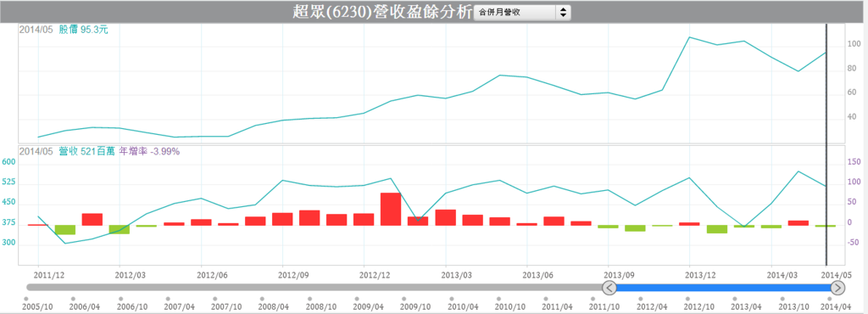868x314 pixels.
Task: Click the 2012/06 x-axis label
Action: 212,275
